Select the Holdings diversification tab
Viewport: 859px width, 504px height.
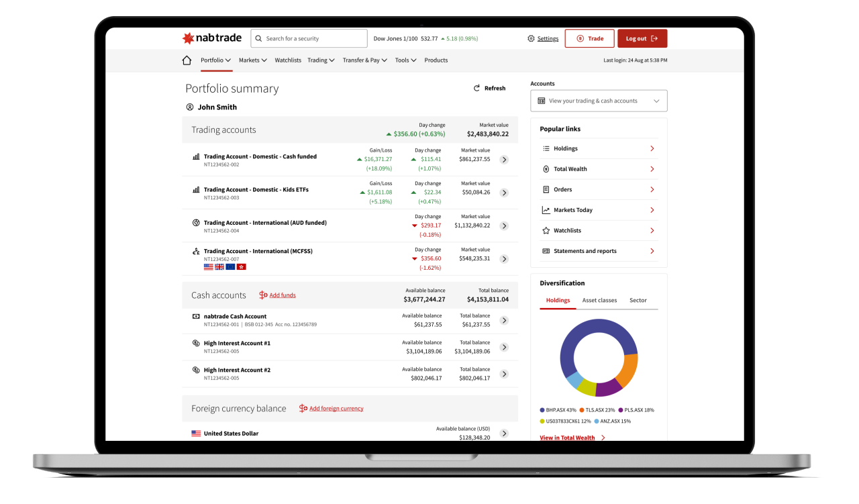tap(558, 301)
